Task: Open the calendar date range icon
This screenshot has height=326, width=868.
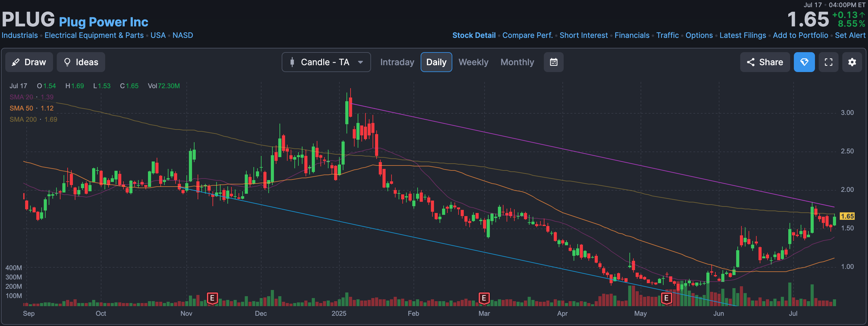Action: pyautogui.click(x=554, y=62)
